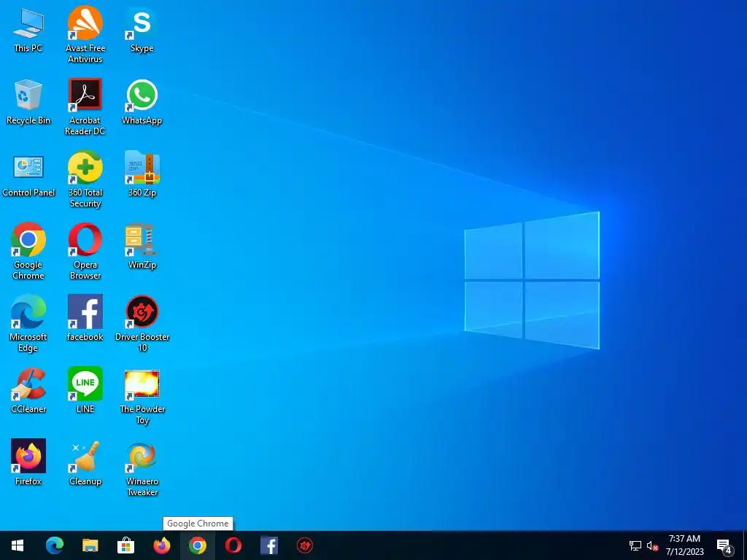Select the WinZip desktop shortcut
The height and width of the screenshot is (560, 747).
coord(142,246)
